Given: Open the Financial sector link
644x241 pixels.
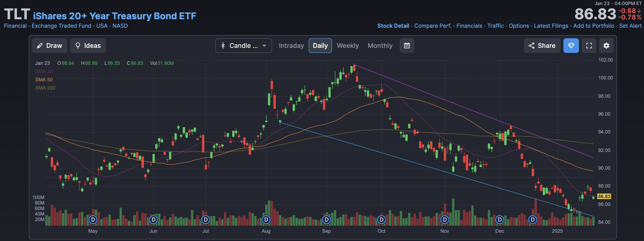Looking at the screenshot, I should pos(15,26).
